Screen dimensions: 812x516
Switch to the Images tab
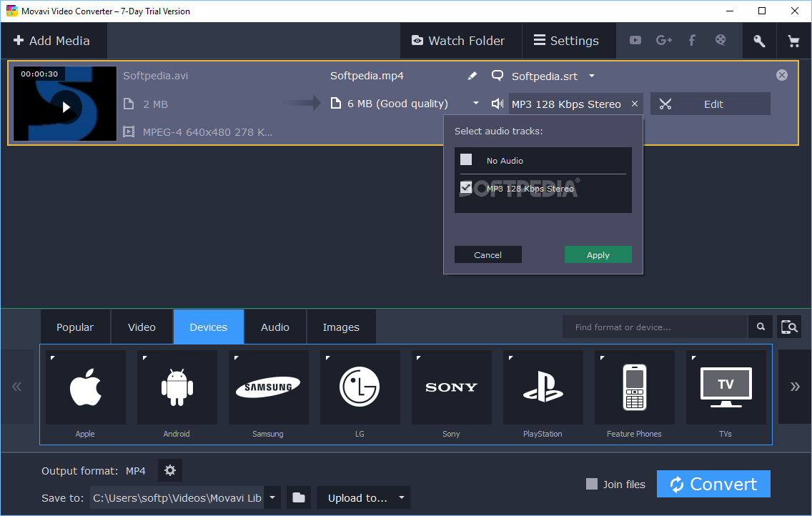341,327
